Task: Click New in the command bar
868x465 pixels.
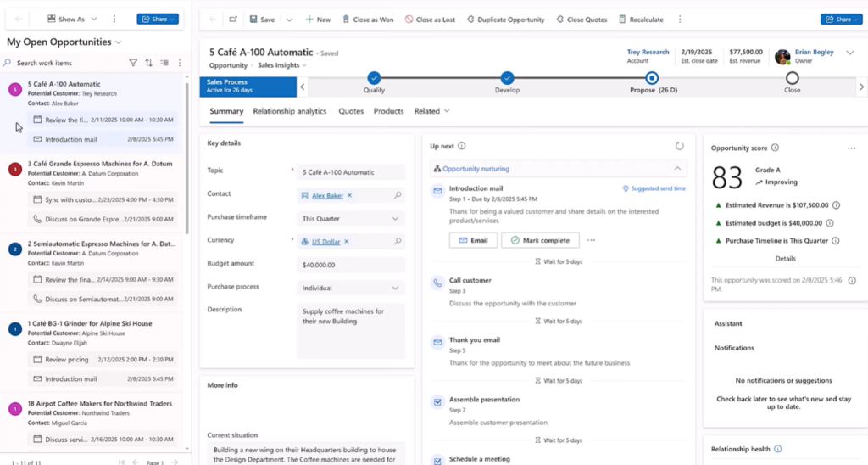Action: [x=318, y=20]
